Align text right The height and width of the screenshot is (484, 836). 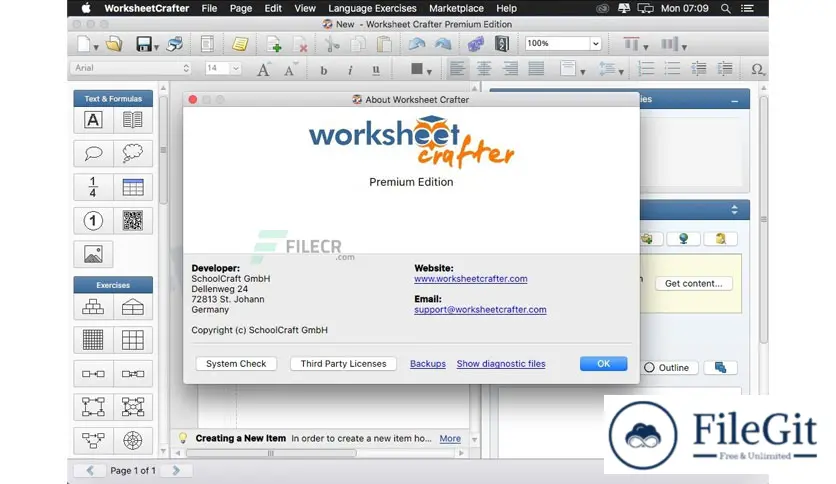pyautogui.click(x=510, y=69)
